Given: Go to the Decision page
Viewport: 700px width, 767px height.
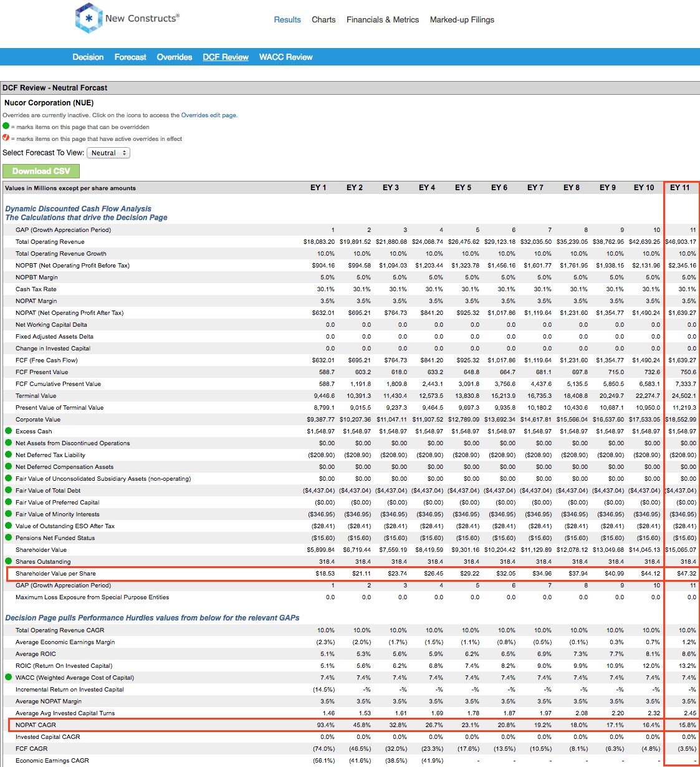Looking at the screenshot, I should click(88, 57).
